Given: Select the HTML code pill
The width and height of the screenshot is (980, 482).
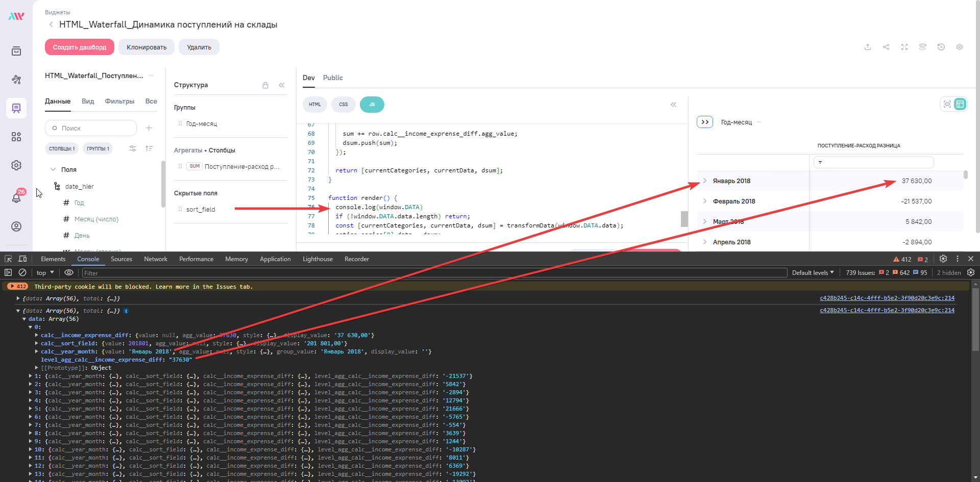Looking at the screenshot, I should pos(315,105).
